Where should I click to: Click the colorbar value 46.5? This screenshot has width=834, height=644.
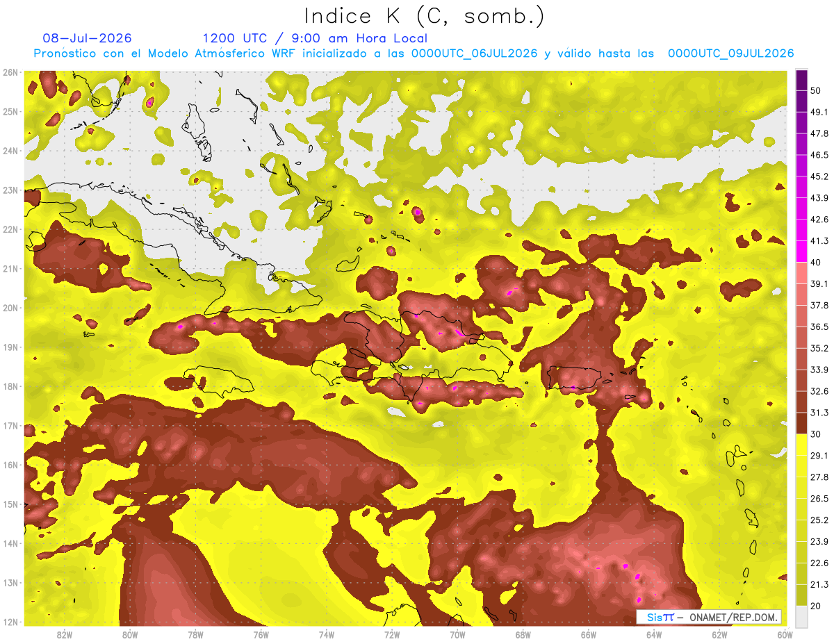819,155
